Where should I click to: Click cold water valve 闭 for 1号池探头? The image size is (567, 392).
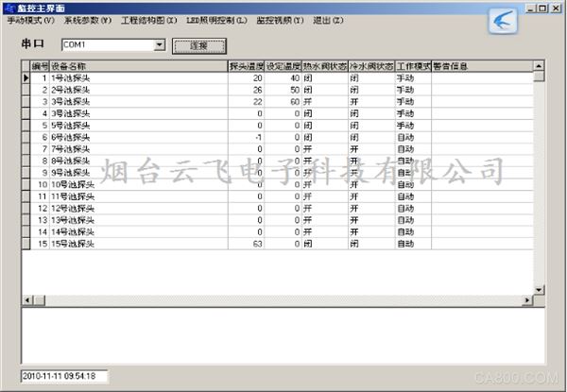(371, 77)
